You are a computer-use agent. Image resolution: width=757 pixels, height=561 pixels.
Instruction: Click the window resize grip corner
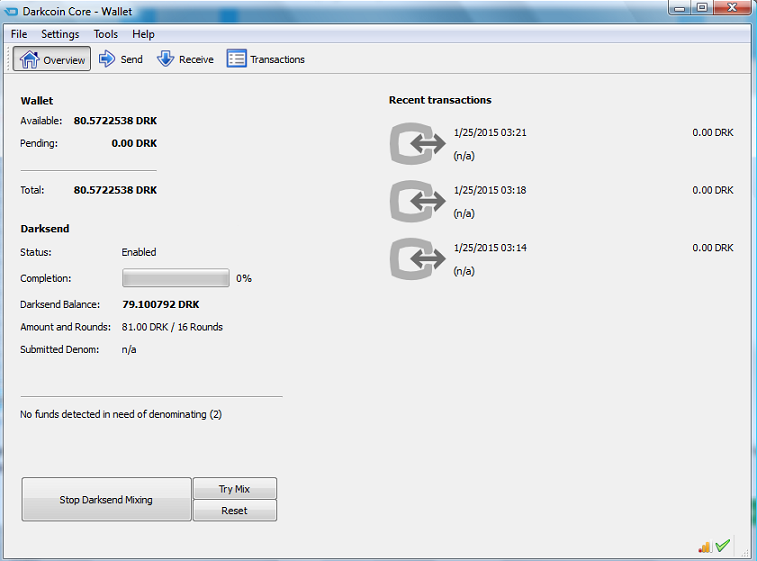point(745,553)
